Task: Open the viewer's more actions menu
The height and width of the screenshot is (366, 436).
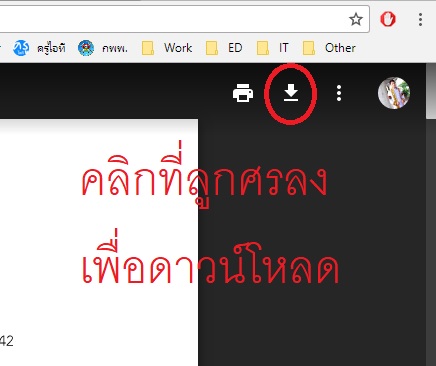Action: [339, 93]
